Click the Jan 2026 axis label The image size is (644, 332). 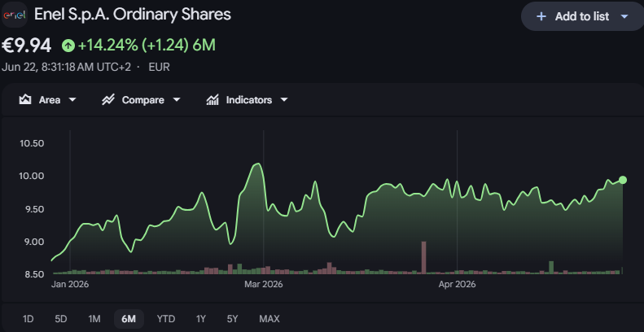pos(70,284)
